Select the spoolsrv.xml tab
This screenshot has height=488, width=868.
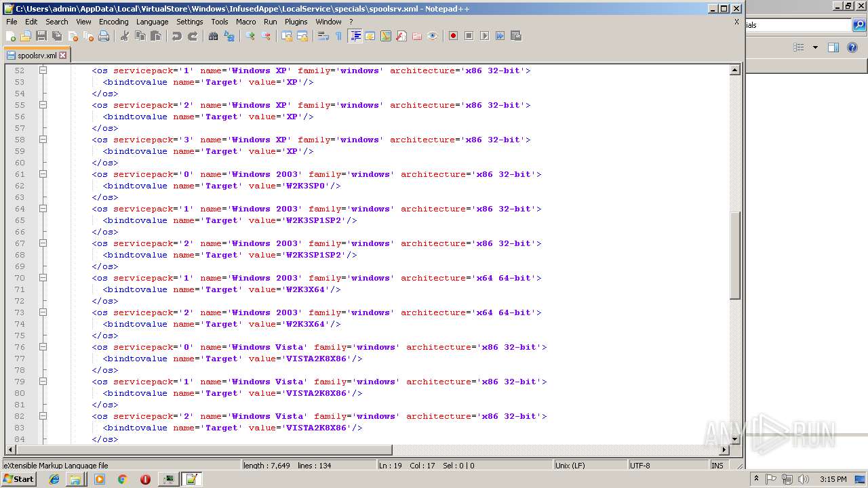click(x=37, y=56)
